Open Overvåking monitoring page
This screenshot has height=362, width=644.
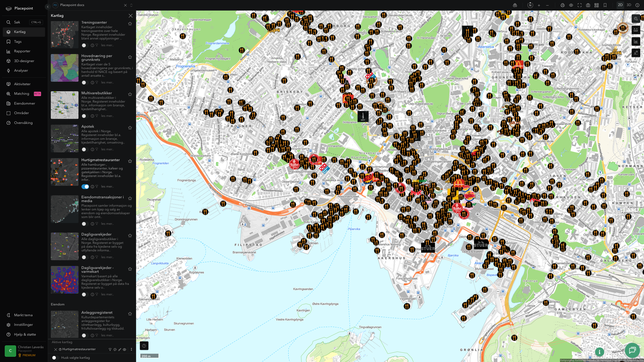click(24, 123)
